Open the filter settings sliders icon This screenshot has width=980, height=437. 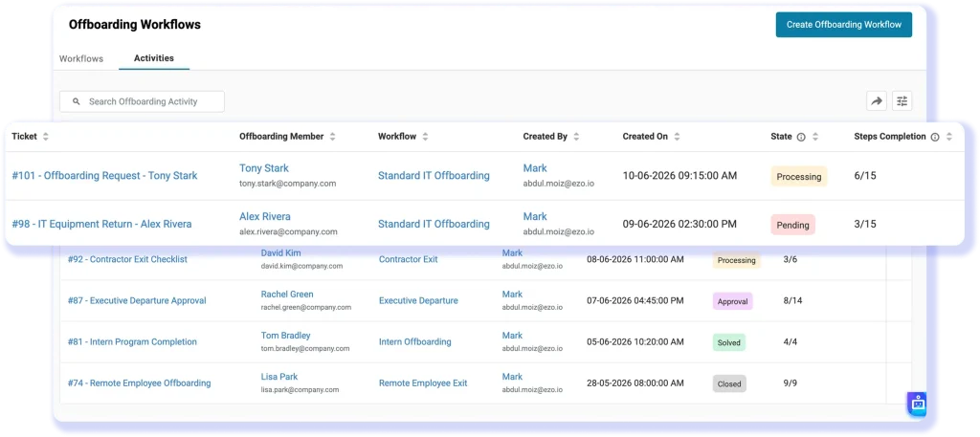pos(902,100)
